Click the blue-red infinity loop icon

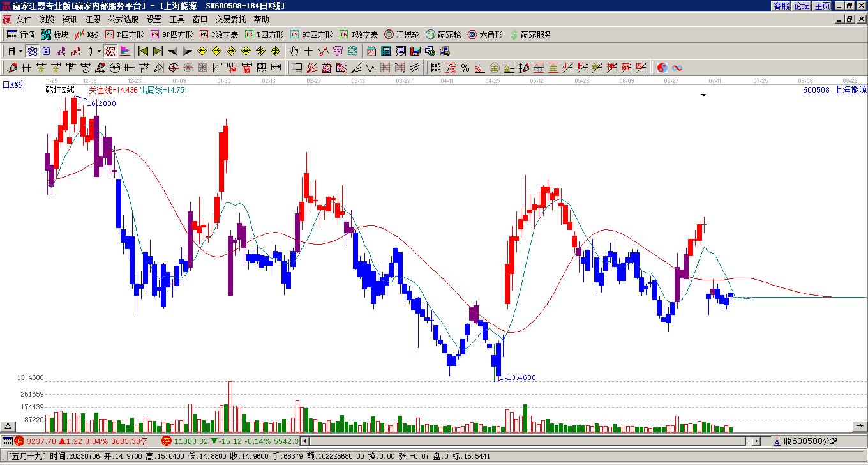pyautogui.click(x=677, y=68)
